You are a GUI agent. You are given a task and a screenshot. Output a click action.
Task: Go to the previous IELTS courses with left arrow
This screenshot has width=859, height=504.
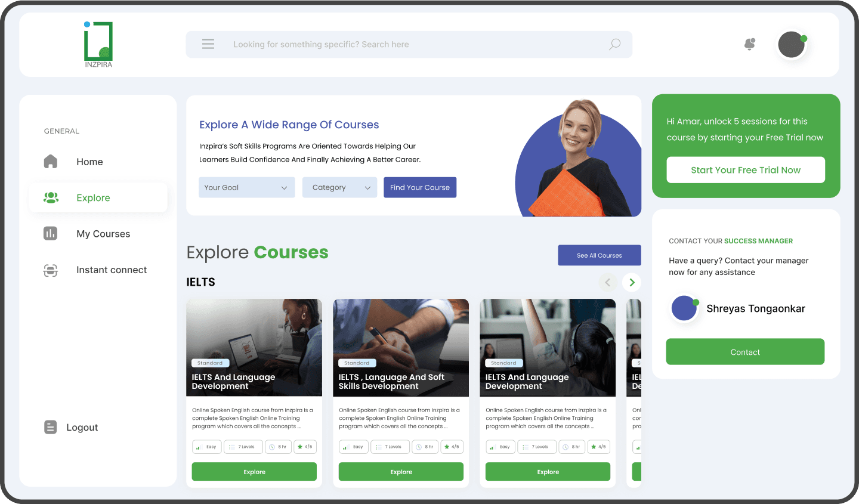(x=608, y=282)
